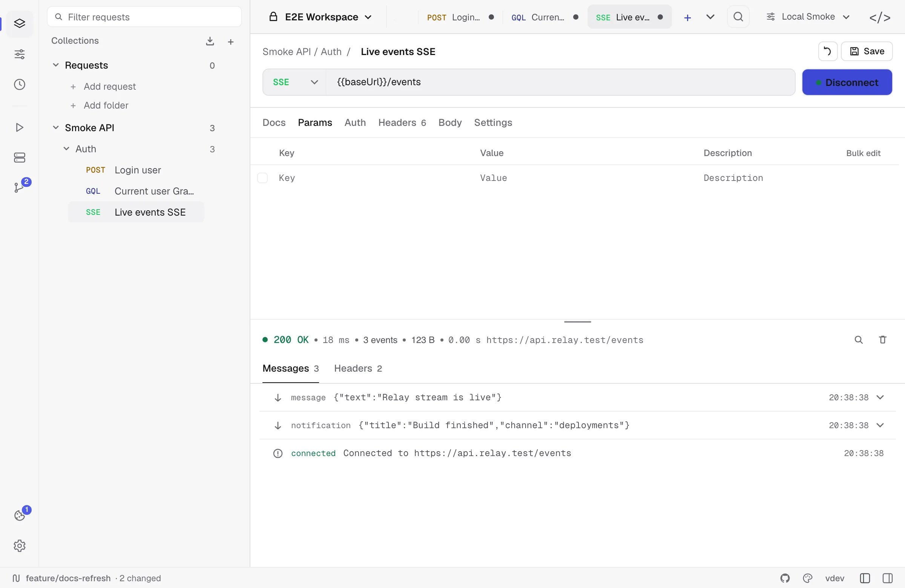Click Add request under Requests
Image resolution: width=905 pixels, height=588 pixels.
109,86
